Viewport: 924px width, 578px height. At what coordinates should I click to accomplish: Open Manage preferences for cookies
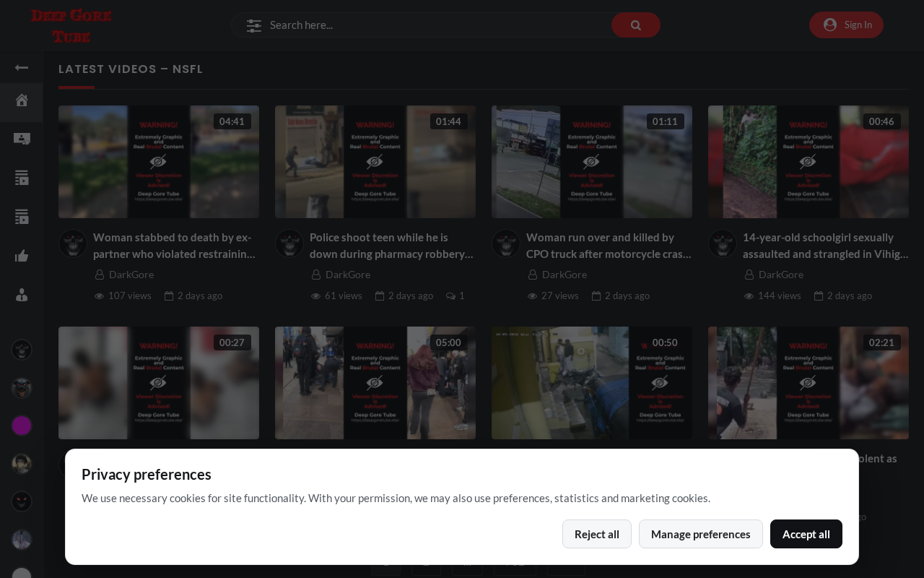(701, 534)
